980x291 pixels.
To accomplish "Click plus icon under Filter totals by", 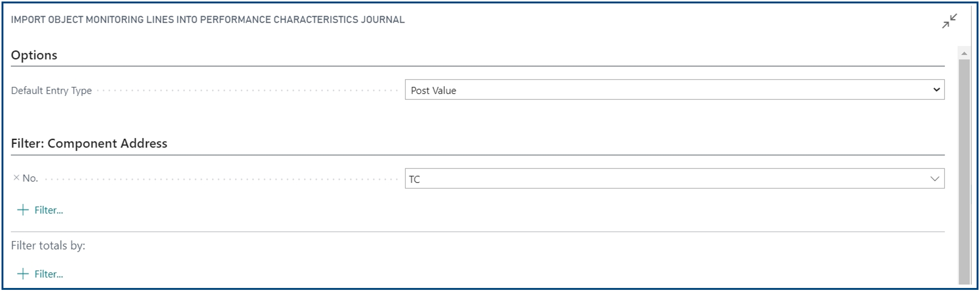I will [x=23, y=274].
